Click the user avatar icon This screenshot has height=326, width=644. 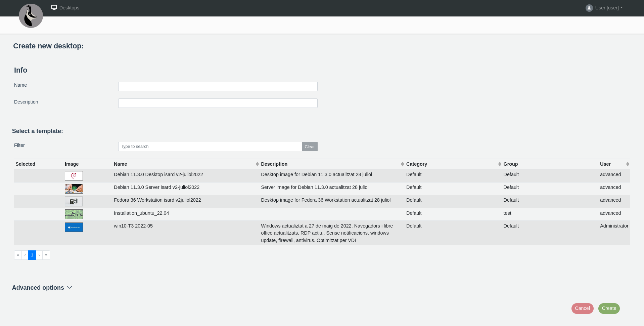pos(589,8)
